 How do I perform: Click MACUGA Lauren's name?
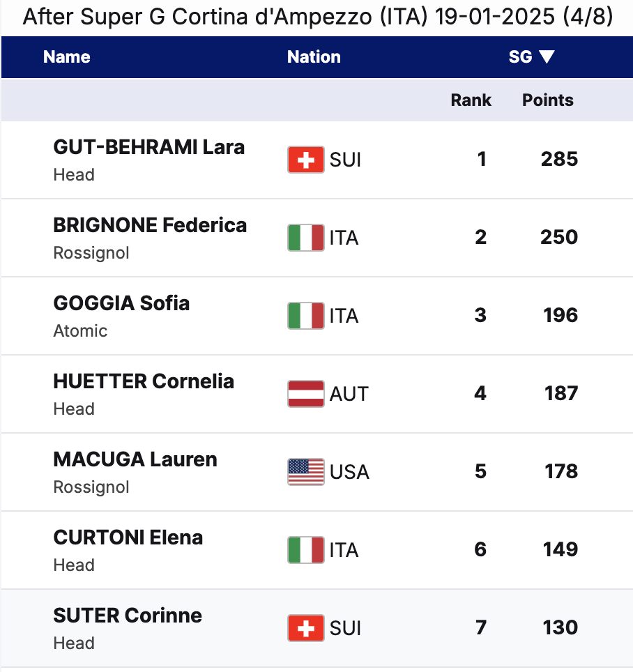pos(135,460)
